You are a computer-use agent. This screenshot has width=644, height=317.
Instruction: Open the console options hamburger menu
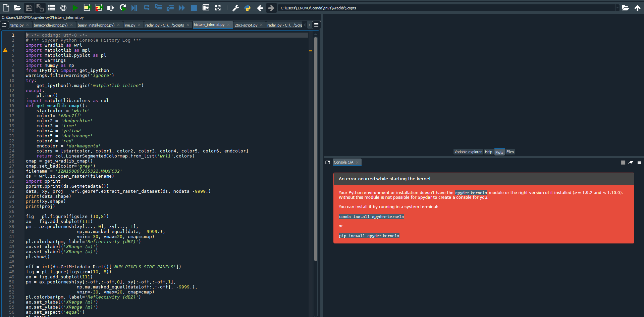(640, 162)
